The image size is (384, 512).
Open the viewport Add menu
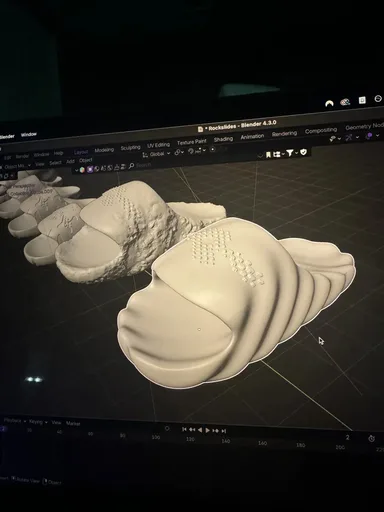(x=70, y=161)
